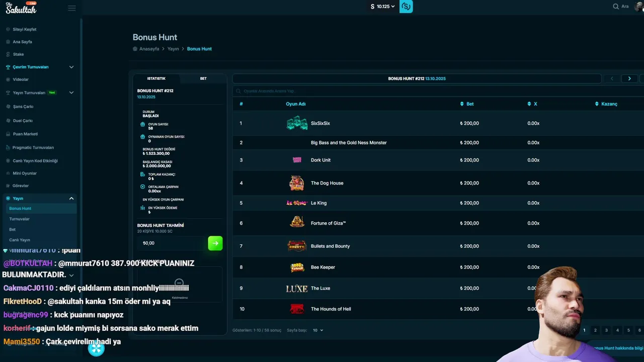Select Turnuvalar submenu item

(x=19, y=219)
